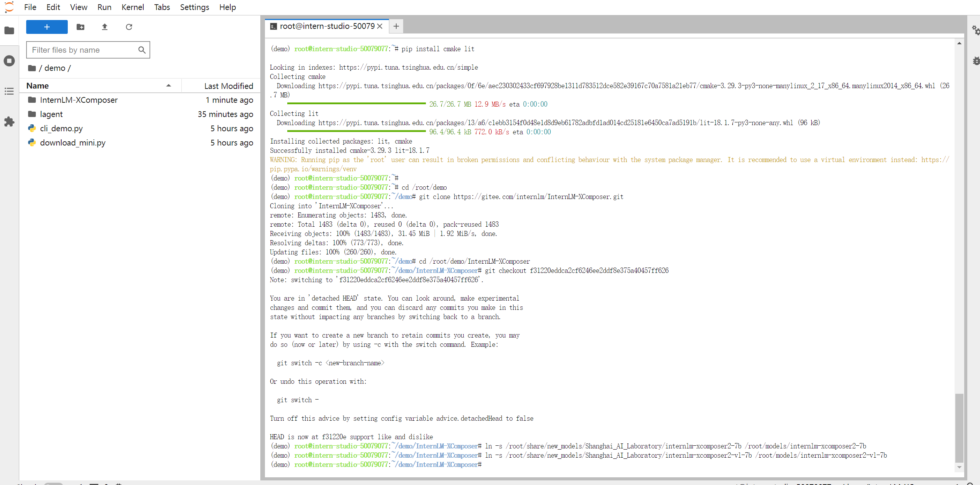Open the Settings menu
This screenshot has width=980, height=485.
194,7
